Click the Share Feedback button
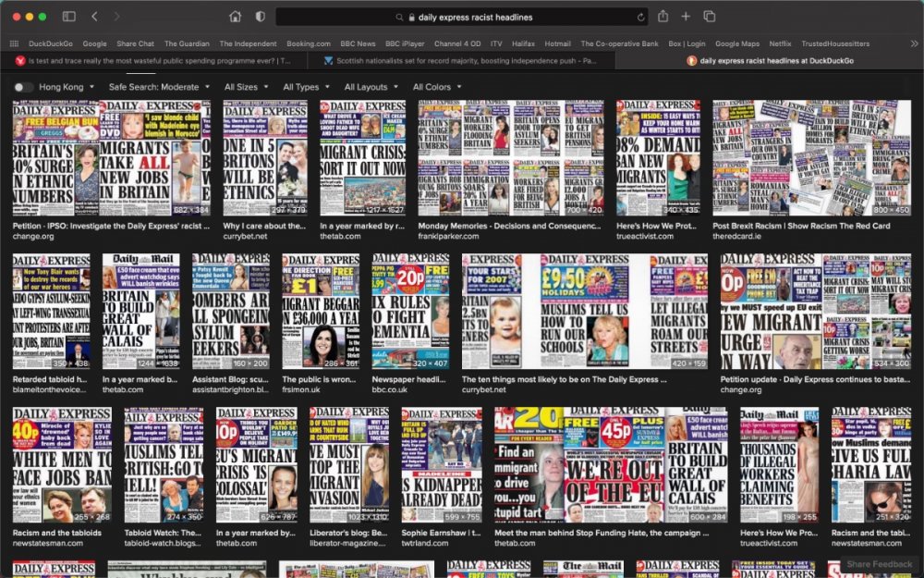 (x=880, y=564)
